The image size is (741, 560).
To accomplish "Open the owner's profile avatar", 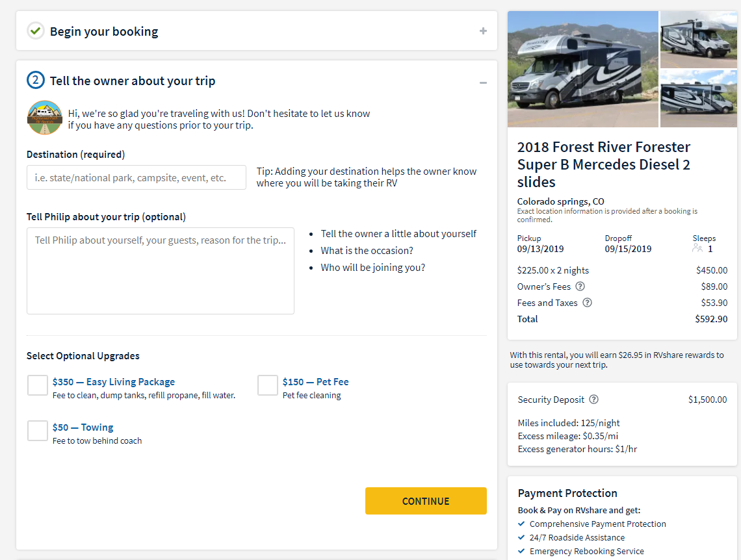I will point(45,118).
